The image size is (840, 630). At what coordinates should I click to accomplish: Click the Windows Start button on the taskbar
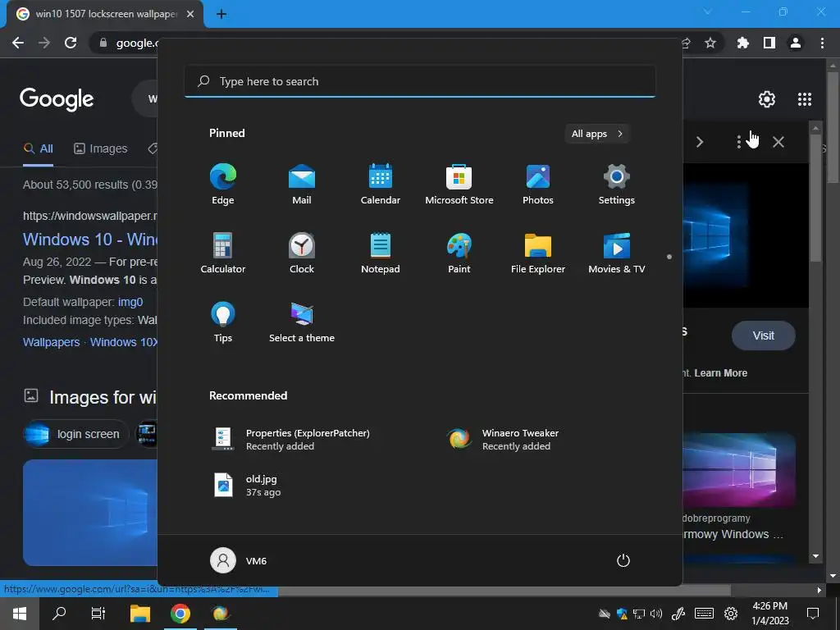(x=20, y=613)
